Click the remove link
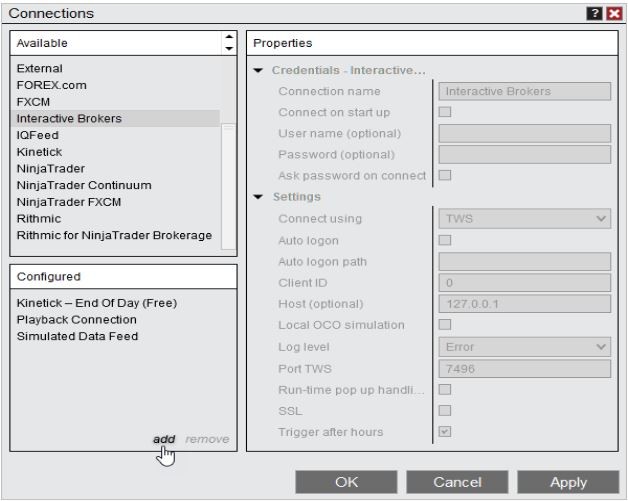This screenshot has height=501, width=628. tap(207, 439)
